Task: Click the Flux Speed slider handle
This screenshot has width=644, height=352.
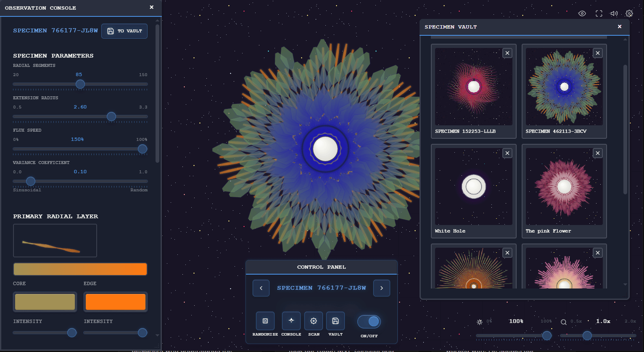Action: point(142,149)
